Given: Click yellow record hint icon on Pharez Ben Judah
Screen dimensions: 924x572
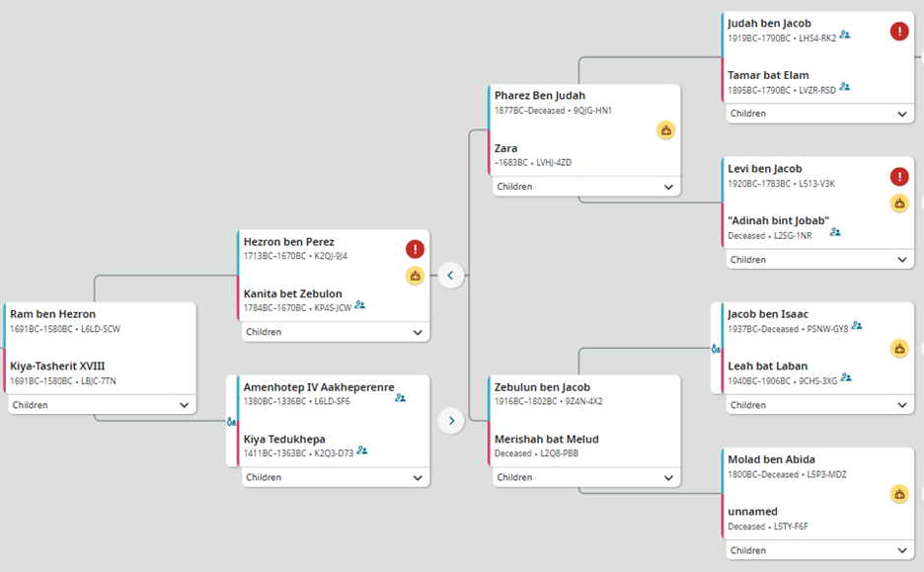Looking at the screenshot, I should coord(666,129).
